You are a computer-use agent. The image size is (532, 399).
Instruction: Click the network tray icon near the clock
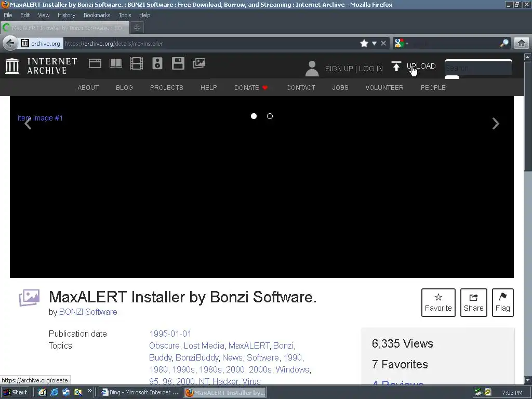click(478, 392)
